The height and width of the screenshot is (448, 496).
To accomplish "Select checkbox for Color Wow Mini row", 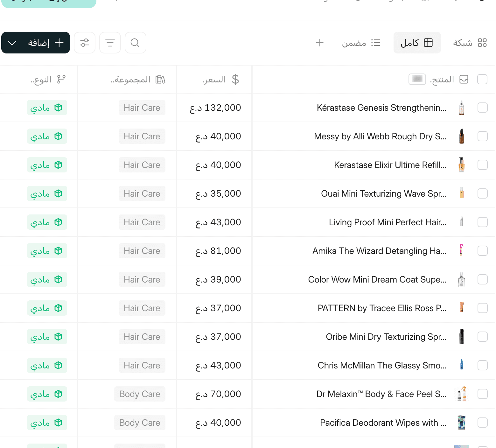I will tap(482, 279).
